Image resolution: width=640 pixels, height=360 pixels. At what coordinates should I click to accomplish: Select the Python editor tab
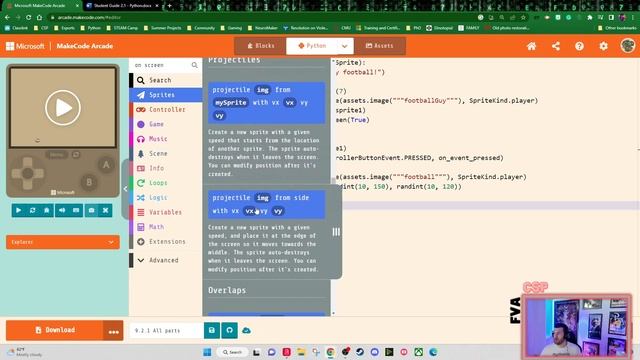[312, 46]
